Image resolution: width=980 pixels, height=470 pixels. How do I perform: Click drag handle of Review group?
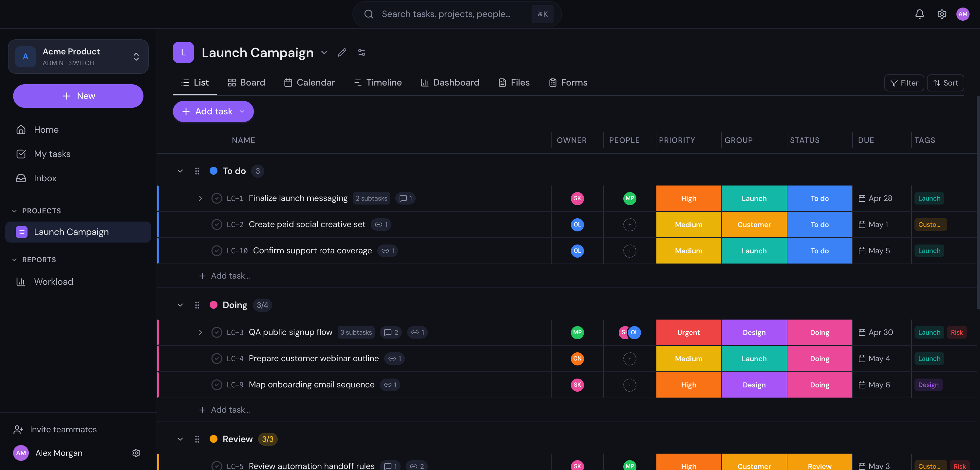pos(197,439)
